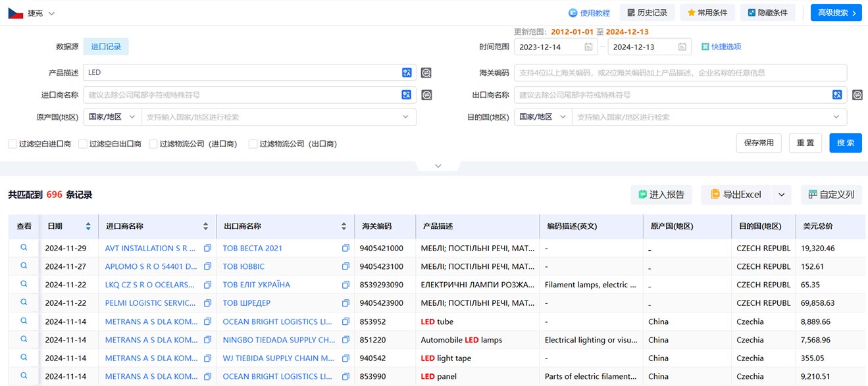The width and height of the screenshot is (868, 386).
Task: Select the 进口记录 data source tab
Action: pos(106,47)
